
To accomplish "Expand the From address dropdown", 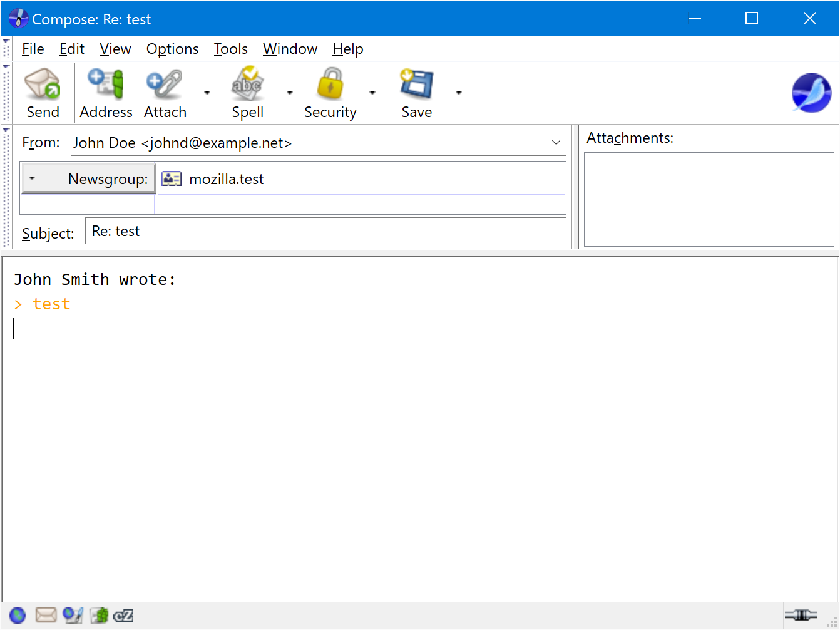I will tap(556, 142).
